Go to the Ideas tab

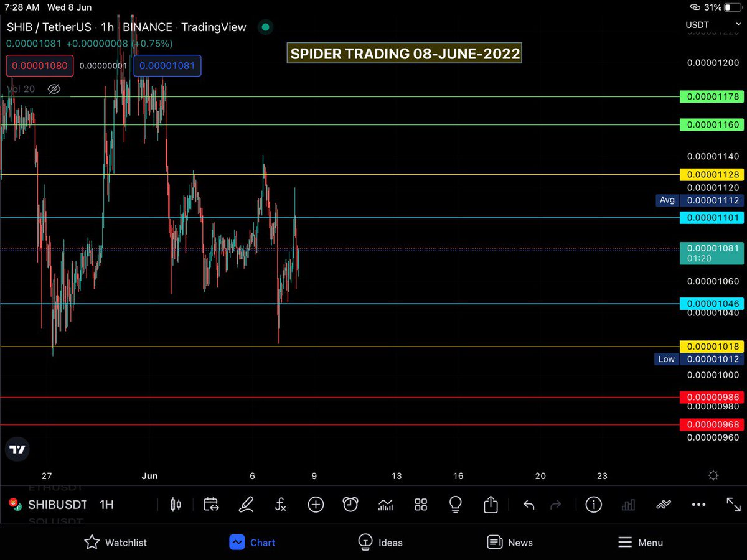pyautogui.click(x=380, y=543)
